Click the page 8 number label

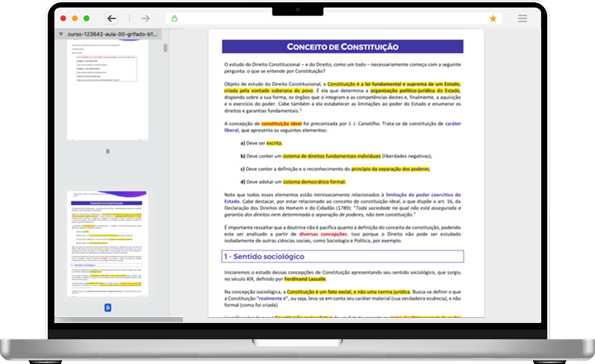108,151
